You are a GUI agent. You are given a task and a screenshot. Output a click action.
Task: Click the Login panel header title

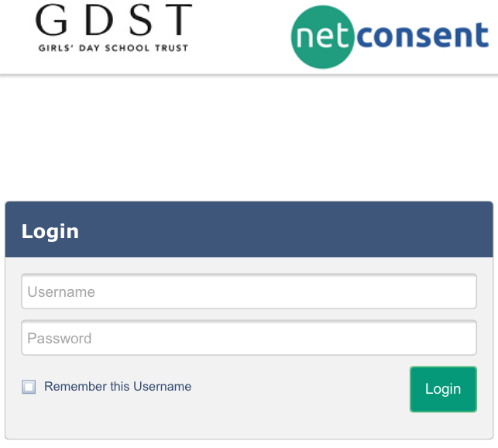(50, 231)
